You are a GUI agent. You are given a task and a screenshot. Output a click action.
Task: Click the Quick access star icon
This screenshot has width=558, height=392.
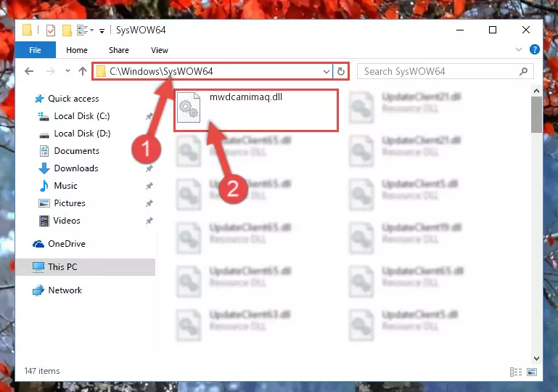(39, 99)
